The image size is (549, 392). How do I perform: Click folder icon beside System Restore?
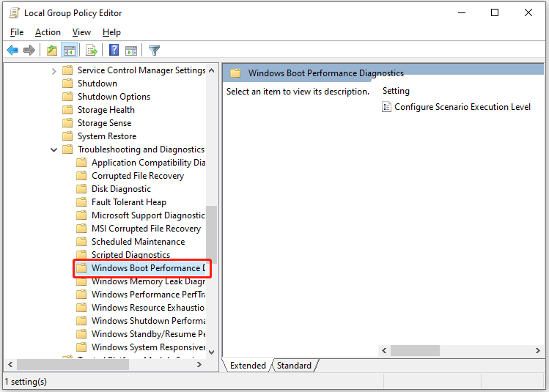[x=67, y=136]
